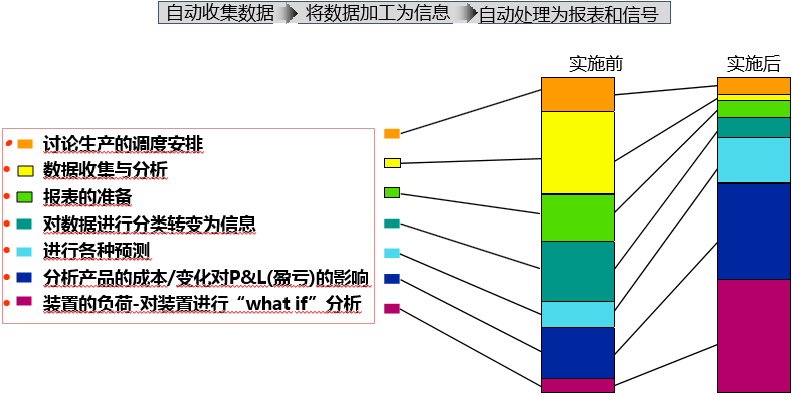Click green segment of 实施后 bar
This screenshot has width=792, height=397.
pyautogui.click(x=754, y=110)
